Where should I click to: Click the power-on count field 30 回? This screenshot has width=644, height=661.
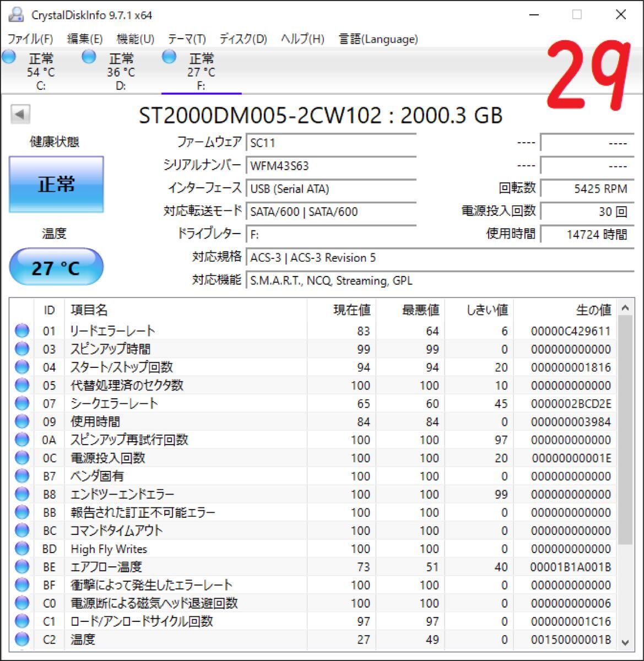587,212
